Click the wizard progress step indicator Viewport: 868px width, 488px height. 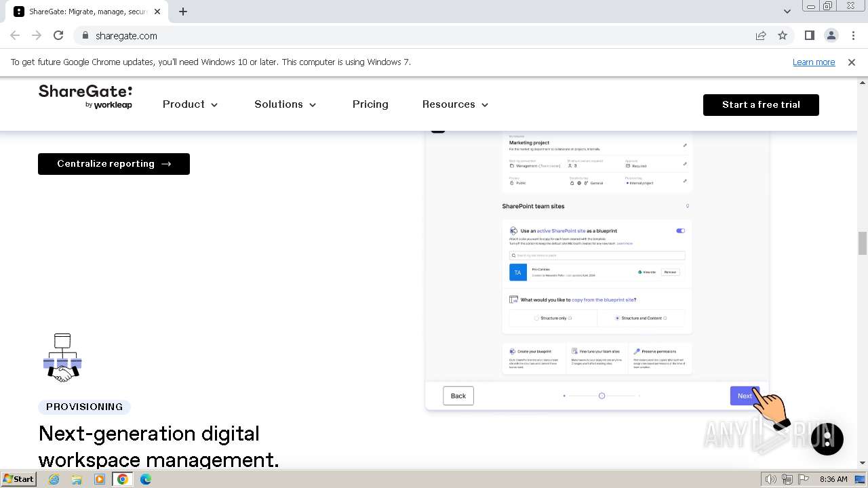tap(601, 396)
